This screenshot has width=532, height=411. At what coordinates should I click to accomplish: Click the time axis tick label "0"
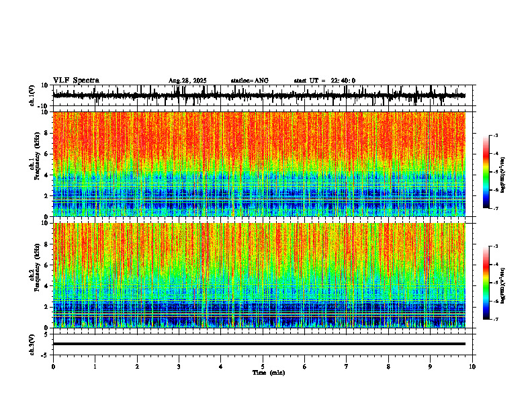point(53,367)
